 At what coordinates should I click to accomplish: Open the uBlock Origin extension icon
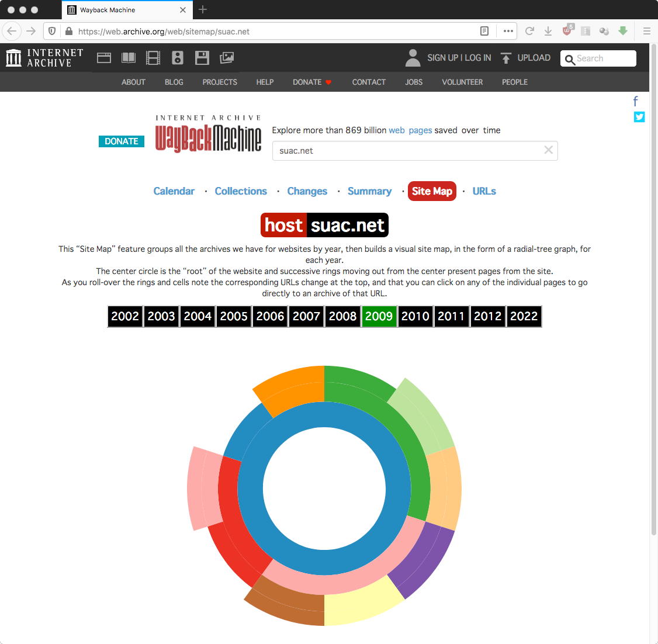[567, 30]
